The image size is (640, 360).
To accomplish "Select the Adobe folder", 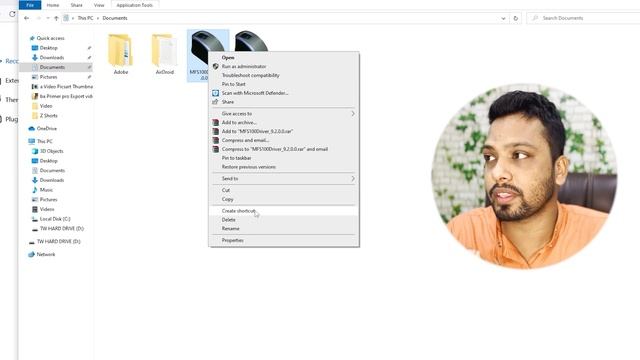I will (120, 54).
